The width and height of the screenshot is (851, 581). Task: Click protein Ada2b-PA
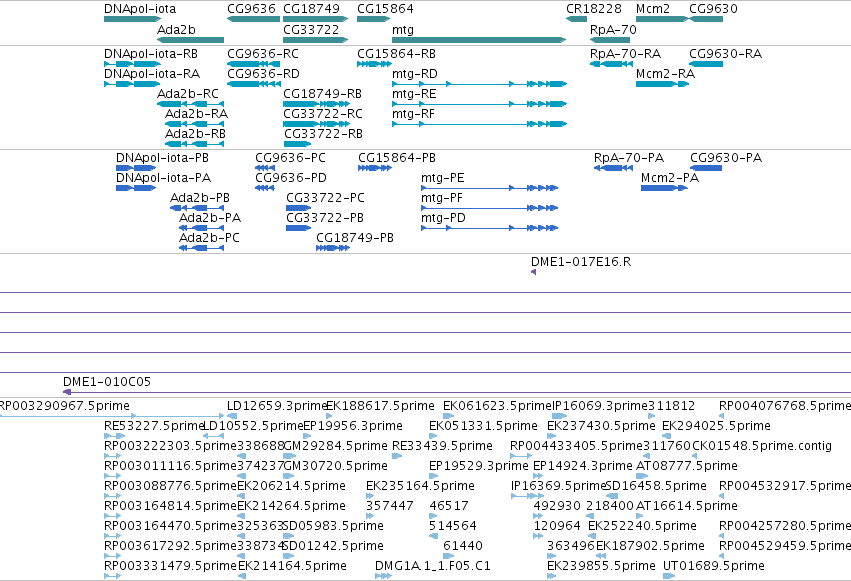point(210,218)
